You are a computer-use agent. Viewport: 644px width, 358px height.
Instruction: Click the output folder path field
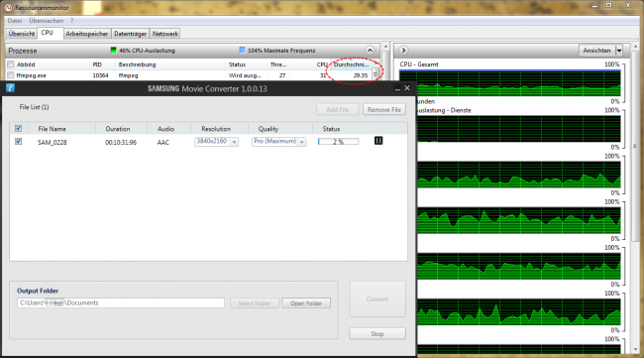(121, 302)
